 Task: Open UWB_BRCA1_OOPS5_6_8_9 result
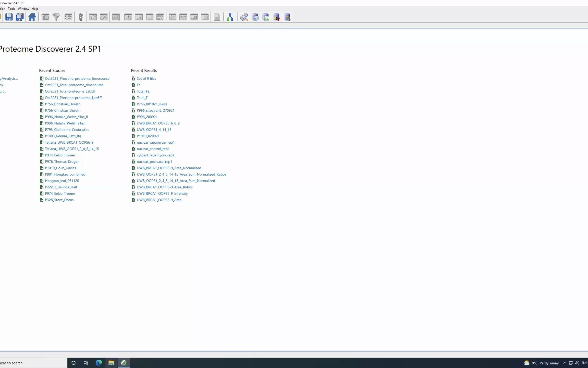158,123
